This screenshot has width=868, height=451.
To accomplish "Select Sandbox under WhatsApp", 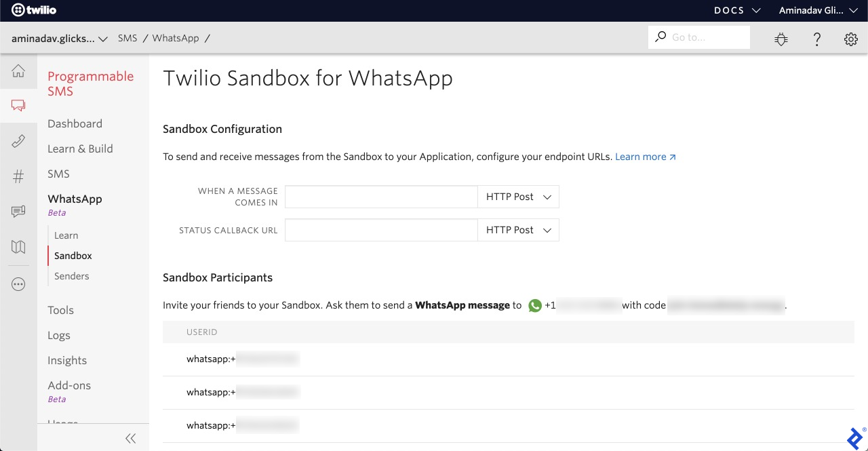I will point(73,256).
